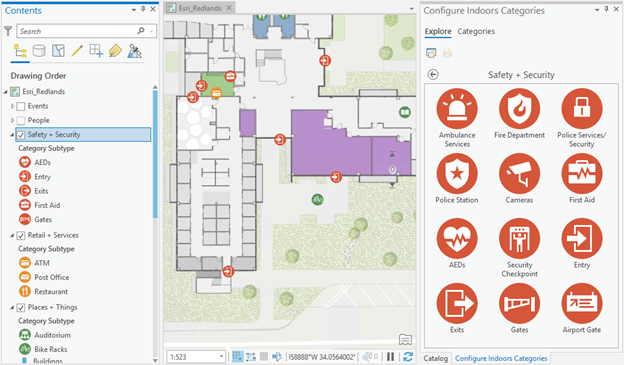
Task: Open the Contents pane options dropdown
Action: click(x=134, y=10)
